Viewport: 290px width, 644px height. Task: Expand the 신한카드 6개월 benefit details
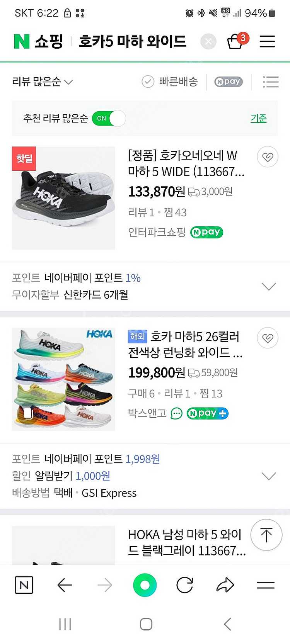click(x=269, y=286)
